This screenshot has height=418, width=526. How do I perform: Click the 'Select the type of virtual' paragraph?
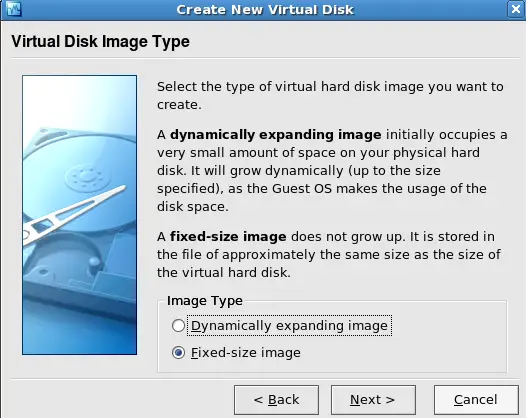point(330,96)
